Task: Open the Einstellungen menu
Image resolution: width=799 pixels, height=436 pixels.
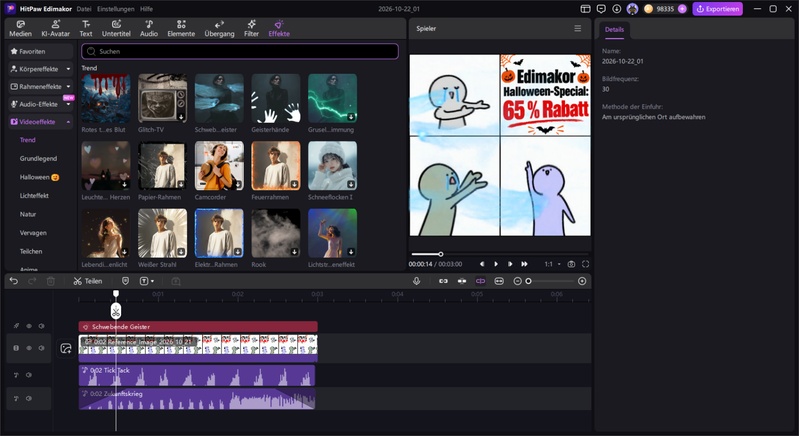Action: click(x=116, y=9)
